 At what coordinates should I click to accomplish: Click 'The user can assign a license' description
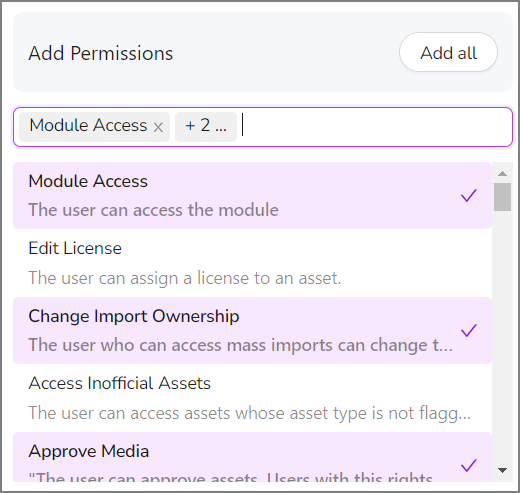[x=185, y=278]
